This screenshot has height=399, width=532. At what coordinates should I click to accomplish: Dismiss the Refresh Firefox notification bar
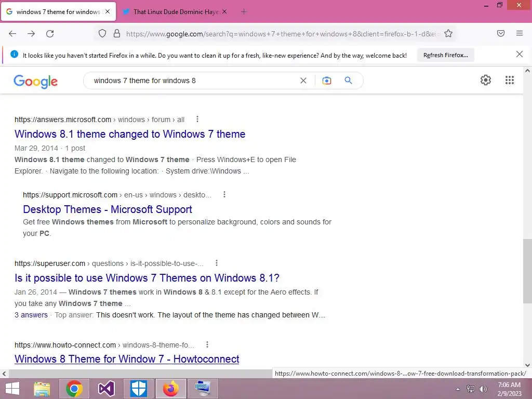(520, 54)
